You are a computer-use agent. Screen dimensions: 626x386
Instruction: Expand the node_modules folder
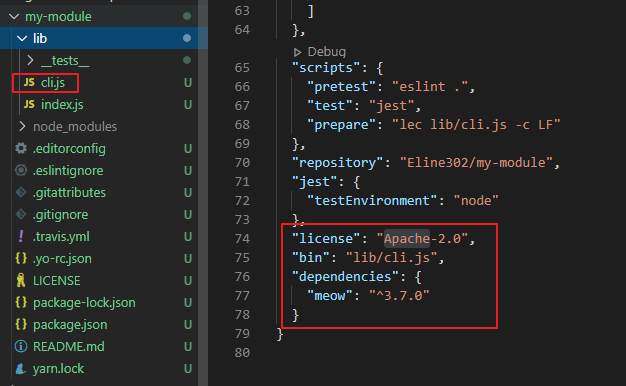point(22,126)
